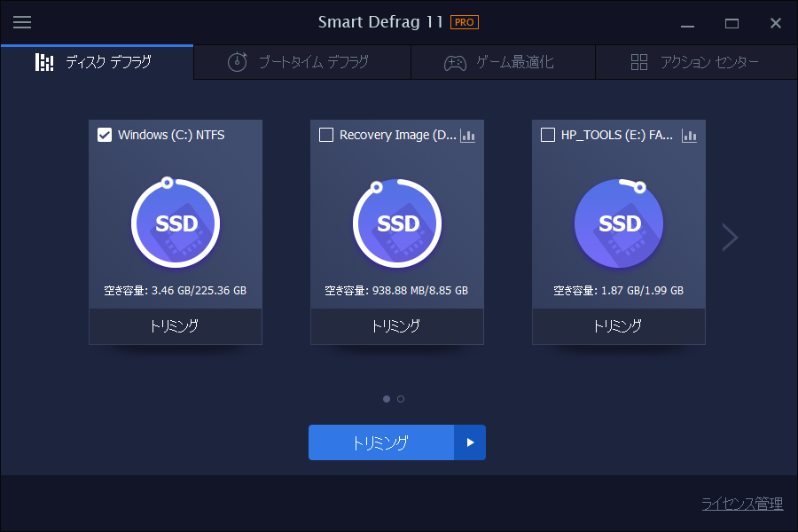Go to the second page indicator dot
Viewport: 798px width, 532px height.
click(x=401, y=399)
